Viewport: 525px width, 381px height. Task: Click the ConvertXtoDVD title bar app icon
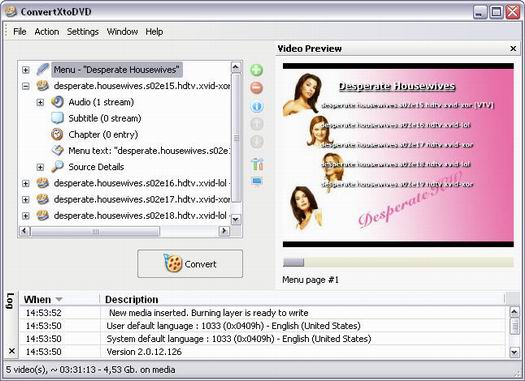pyautogui.click(x=11, y=12)
